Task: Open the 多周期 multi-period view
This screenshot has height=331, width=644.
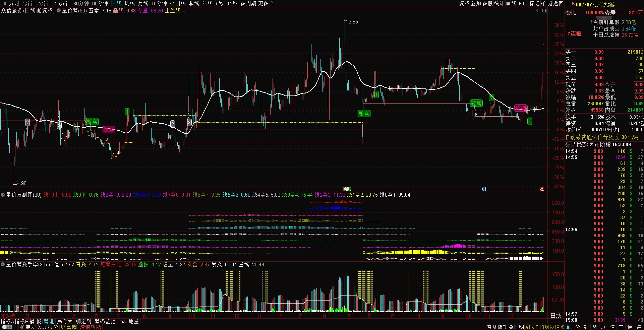Action: coord(248,3)
